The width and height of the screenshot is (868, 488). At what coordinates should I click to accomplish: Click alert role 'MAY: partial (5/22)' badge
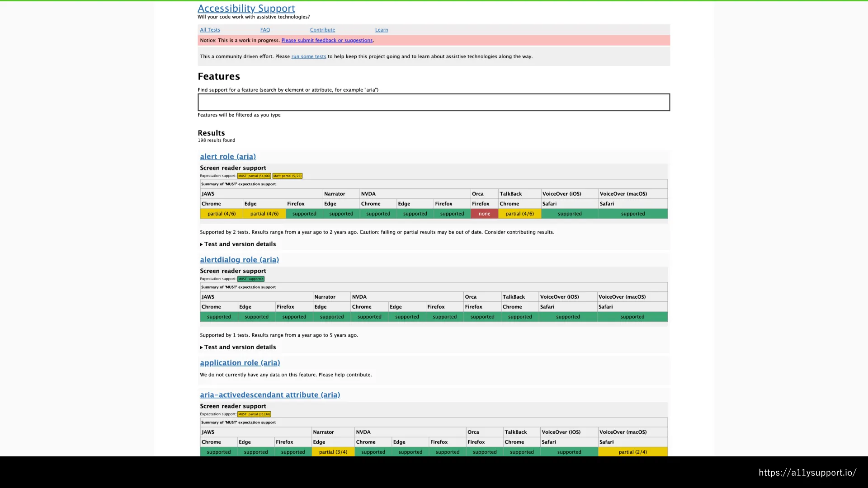coord(287,176)
